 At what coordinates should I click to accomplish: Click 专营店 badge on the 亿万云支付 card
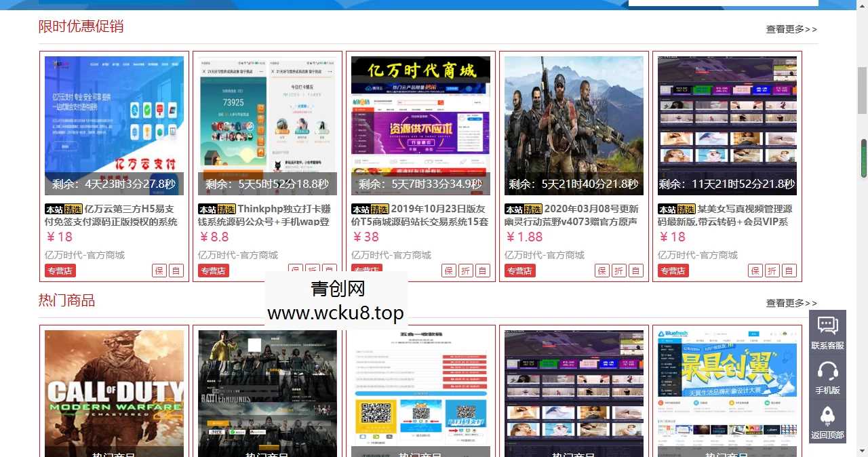click(59, 271)
